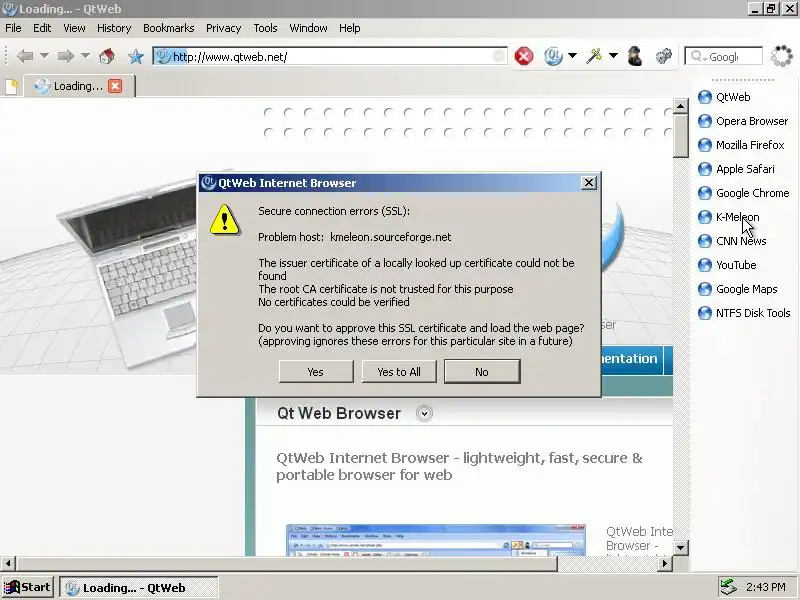This screenshot has height=600, width=800.
Task: Click the vertical scrollbar down arrow
Action: pyautogui.click(x=681, y=548)
